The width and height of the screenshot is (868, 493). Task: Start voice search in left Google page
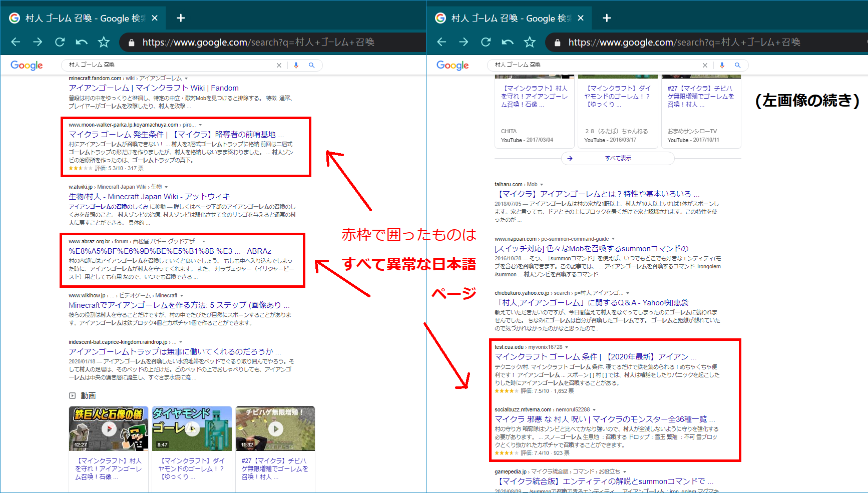[x=296, y=65]
